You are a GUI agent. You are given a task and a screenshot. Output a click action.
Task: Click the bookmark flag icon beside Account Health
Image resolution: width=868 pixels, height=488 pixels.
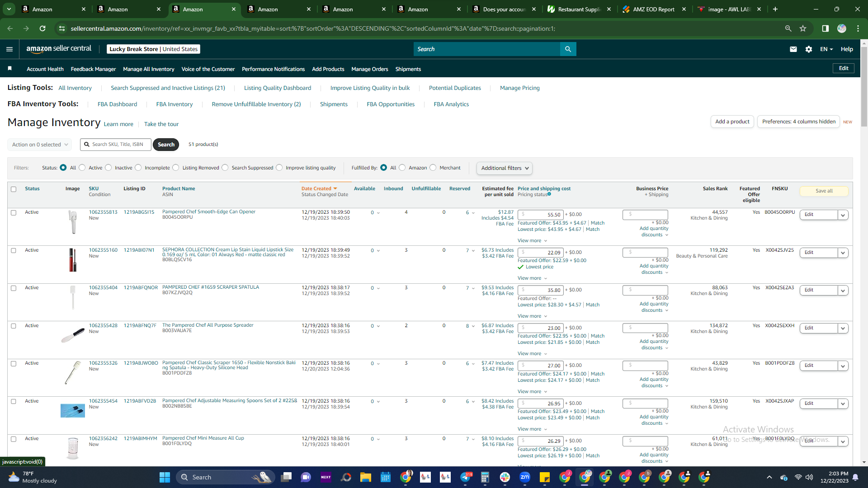[10, 69]
